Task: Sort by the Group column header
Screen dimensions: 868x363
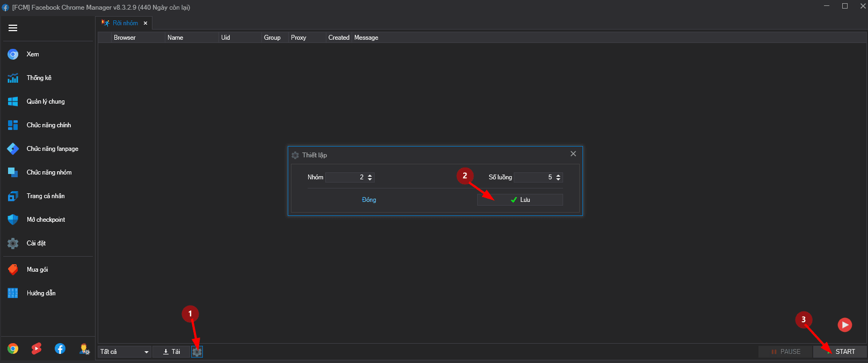Action: (275, 38)
